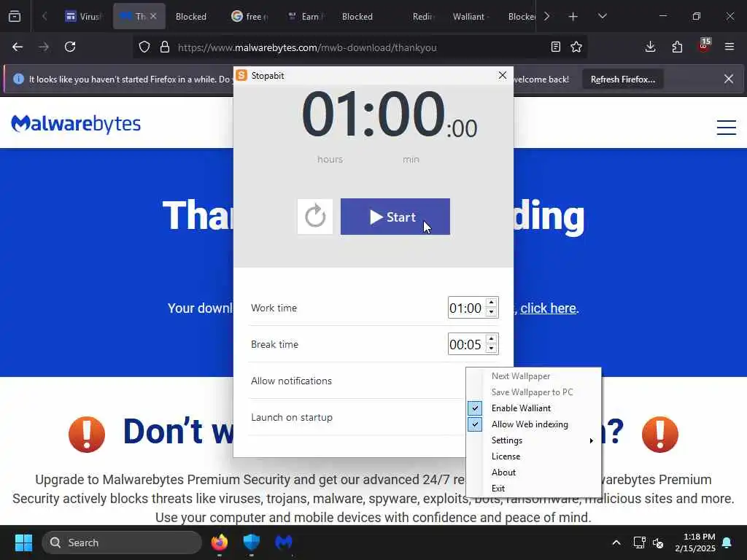
Task: Open extension icon with 15 badge
Action: [x=704, y=46]
